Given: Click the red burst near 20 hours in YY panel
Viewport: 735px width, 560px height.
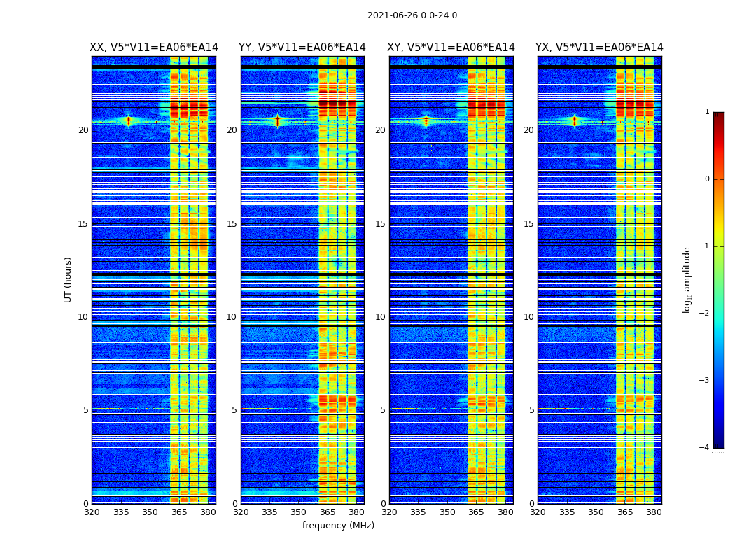Looking at the screenshot, I should (x=277, y=121).
